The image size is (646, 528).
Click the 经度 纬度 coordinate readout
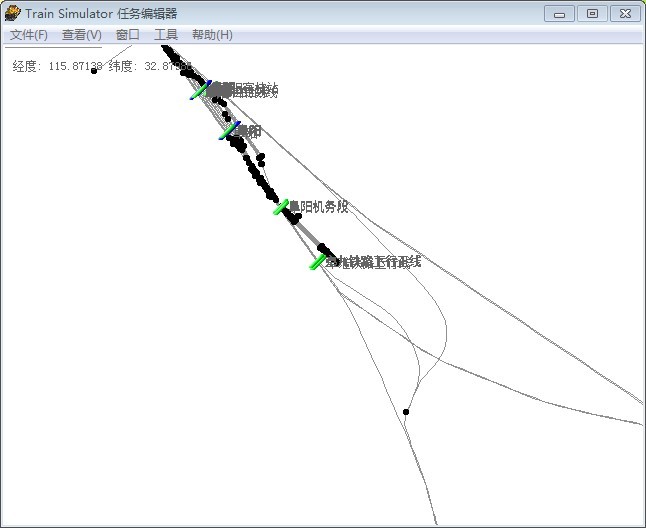88,67
